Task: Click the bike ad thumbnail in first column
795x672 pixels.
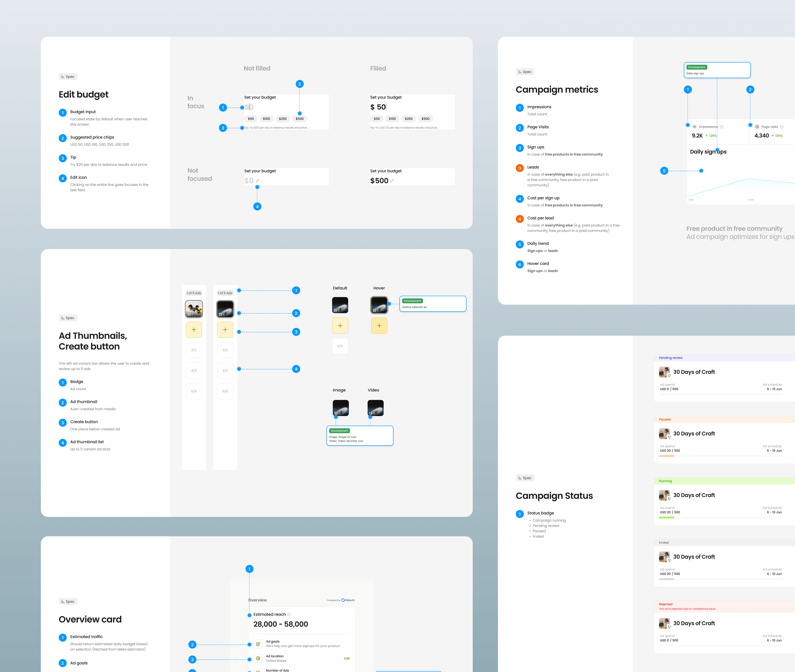Action: (x=194, y=309)
